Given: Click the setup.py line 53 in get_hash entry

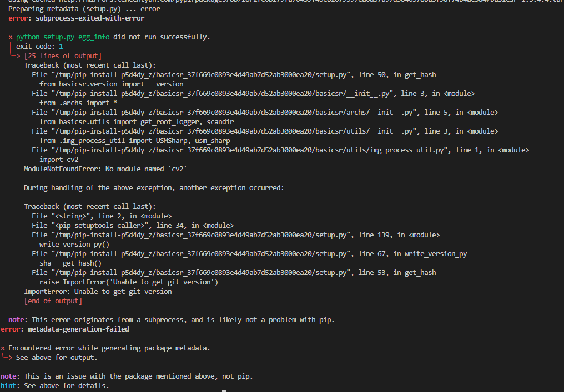Looking at the screenshot, I should [234, 272].
